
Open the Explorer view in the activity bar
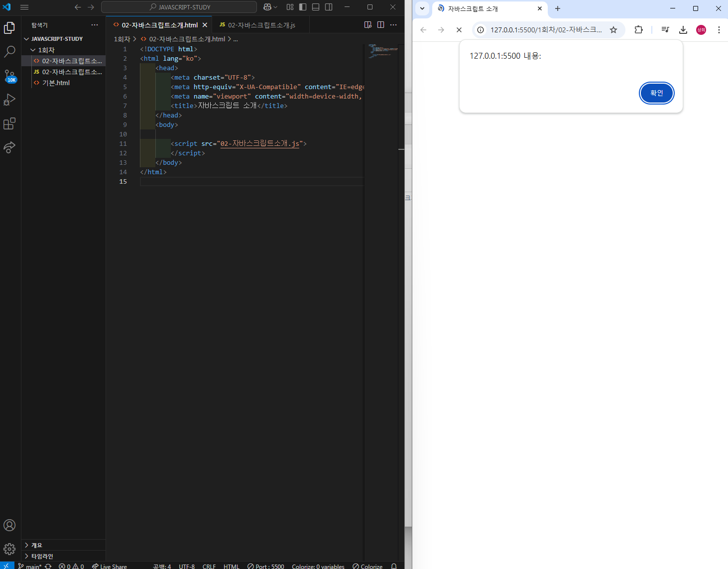coord(9,28)
